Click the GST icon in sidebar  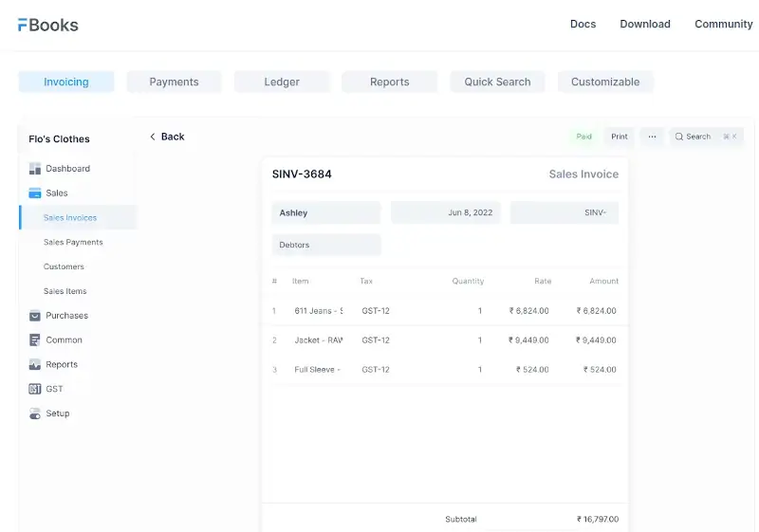click(35, 390)
